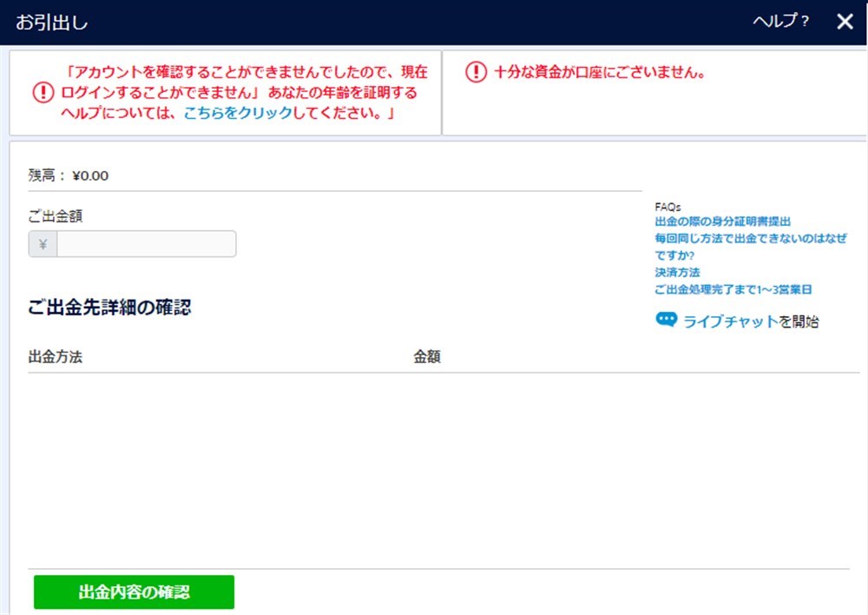Click the ご出金先詳細の確認 heading
The image size is (868, 615).
pos(109,307)
